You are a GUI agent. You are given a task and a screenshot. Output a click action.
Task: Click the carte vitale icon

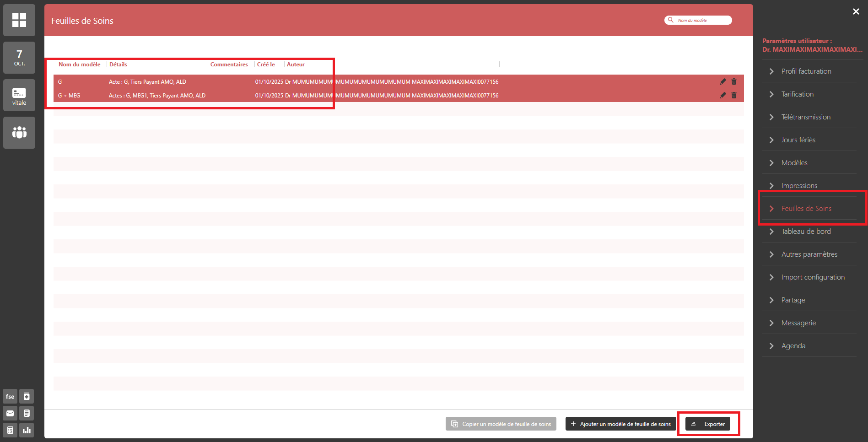19,95
